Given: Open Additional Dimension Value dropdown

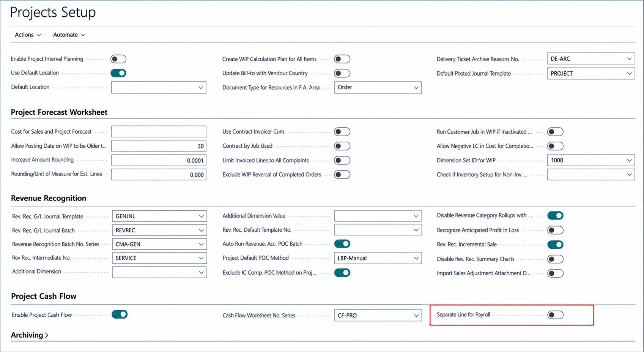Looking at the screenshot, I should [x=378, y=216].
